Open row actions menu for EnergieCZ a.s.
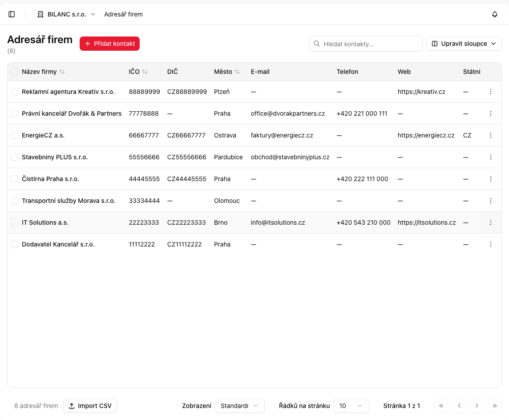The height and width of the screenshot is (420, 509). pyautogui.click(x=490, y=135)
